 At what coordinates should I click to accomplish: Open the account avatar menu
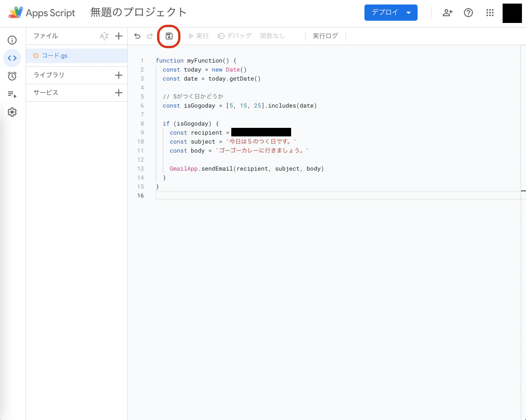(512, 13)
